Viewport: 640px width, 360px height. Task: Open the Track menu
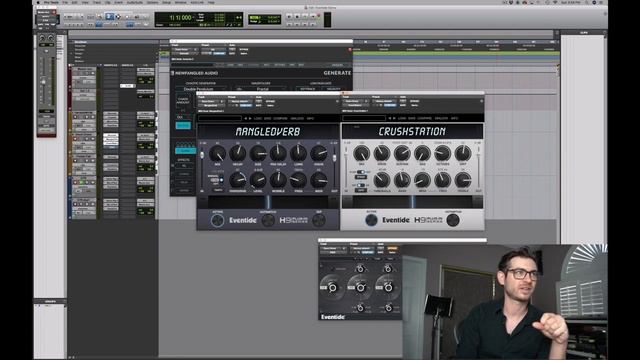click(x=97, y=2)
